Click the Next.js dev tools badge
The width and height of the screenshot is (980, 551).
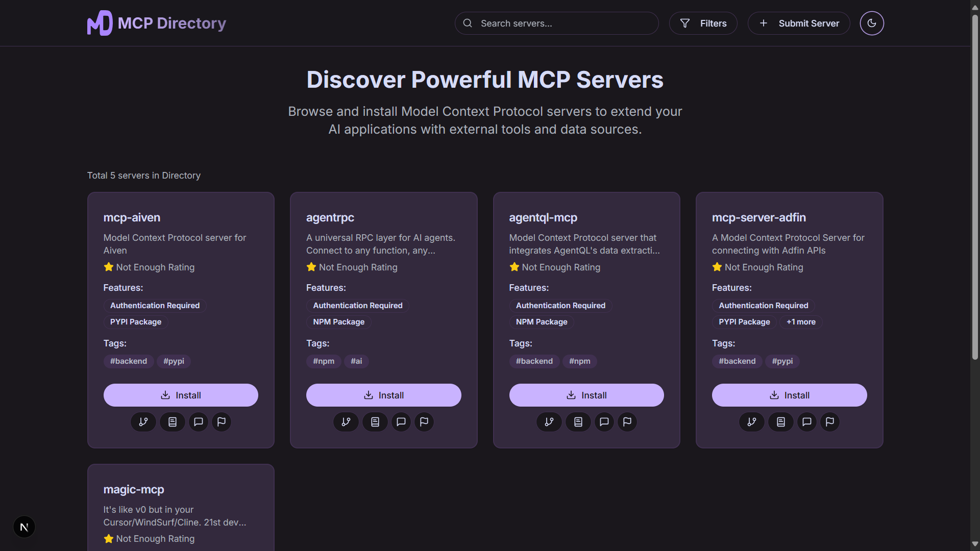(24, 527)
